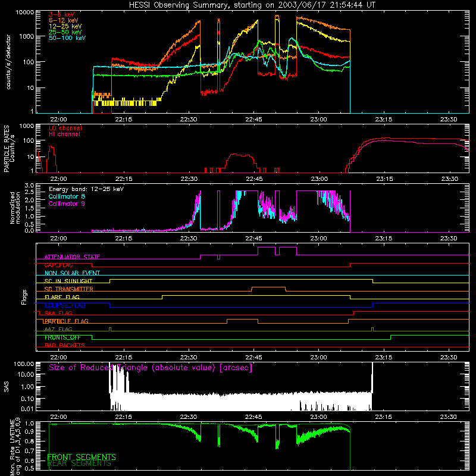Click the FLARE_FLAG label
The image size is (476, 476).
click(62, 297)
